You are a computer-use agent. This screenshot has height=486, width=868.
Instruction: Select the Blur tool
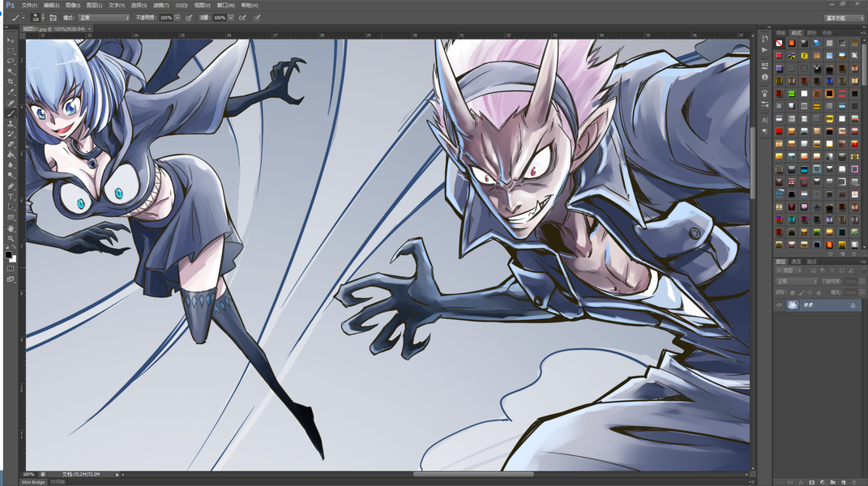point(11,165)
